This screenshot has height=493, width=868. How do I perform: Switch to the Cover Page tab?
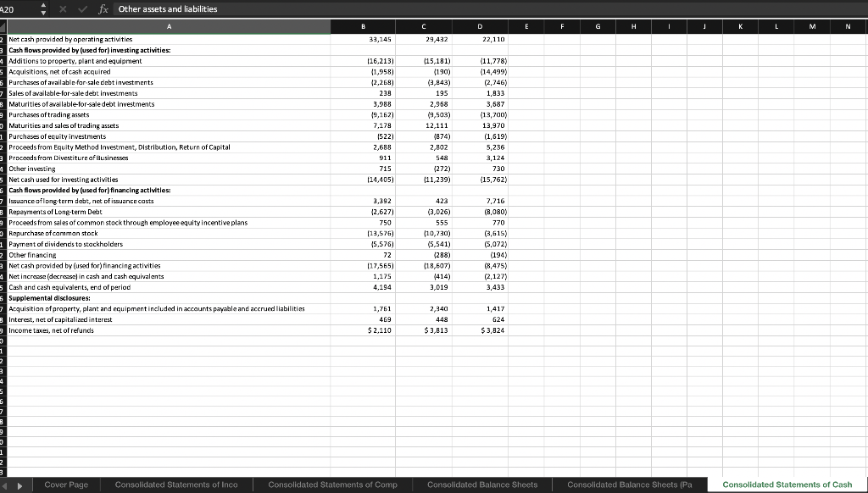[65, 484]
